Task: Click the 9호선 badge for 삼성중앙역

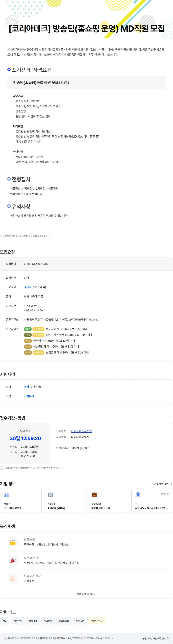Action: [x=28, y=346]
